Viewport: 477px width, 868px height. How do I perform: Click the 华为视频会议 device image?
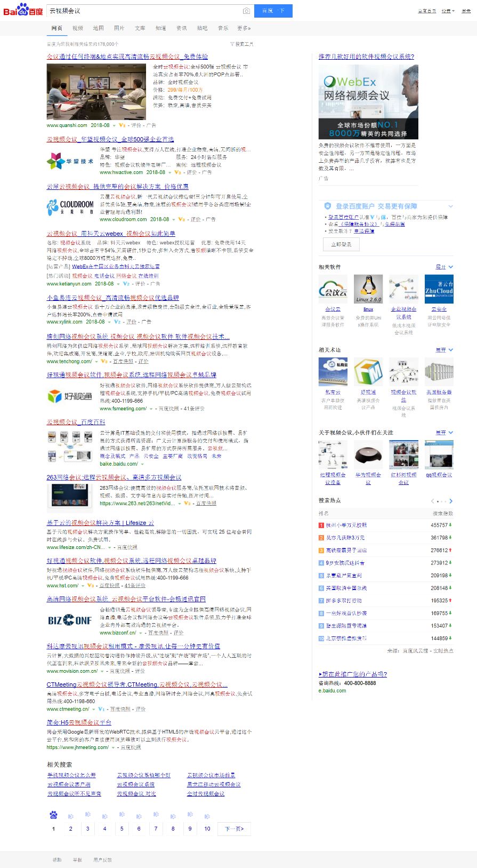pos(368,455)
